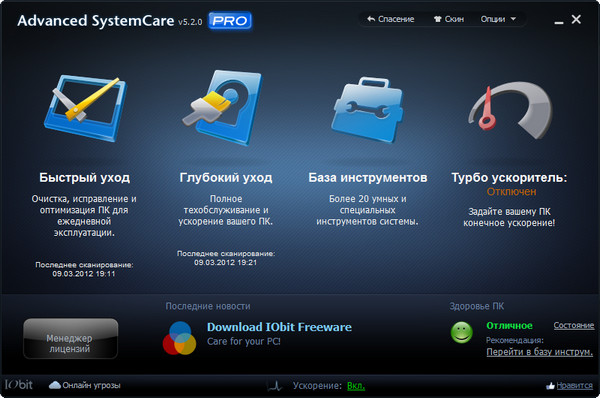Click the pulse graph icon beside Ускорение

(274, 386)
